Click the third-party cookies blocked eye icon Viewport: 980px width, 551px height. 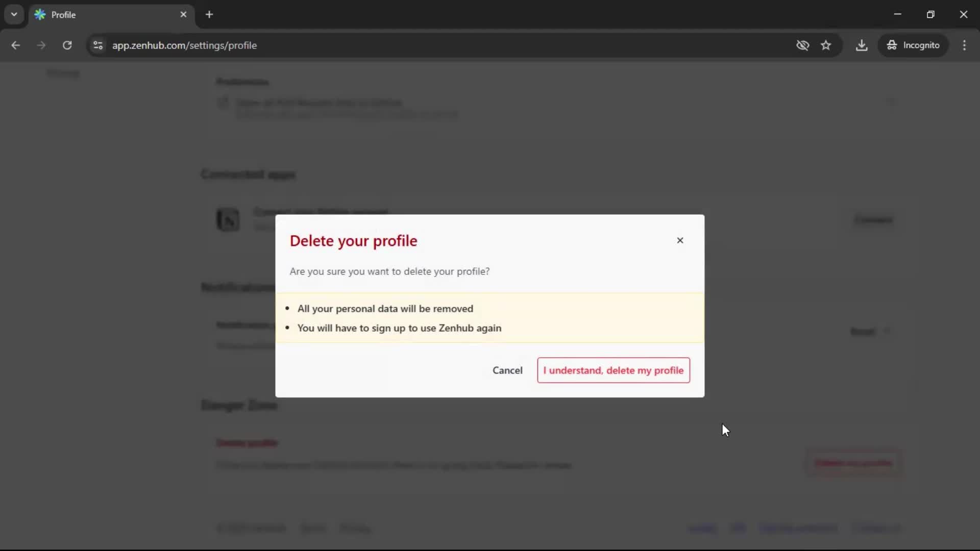[x=802, y=45]
